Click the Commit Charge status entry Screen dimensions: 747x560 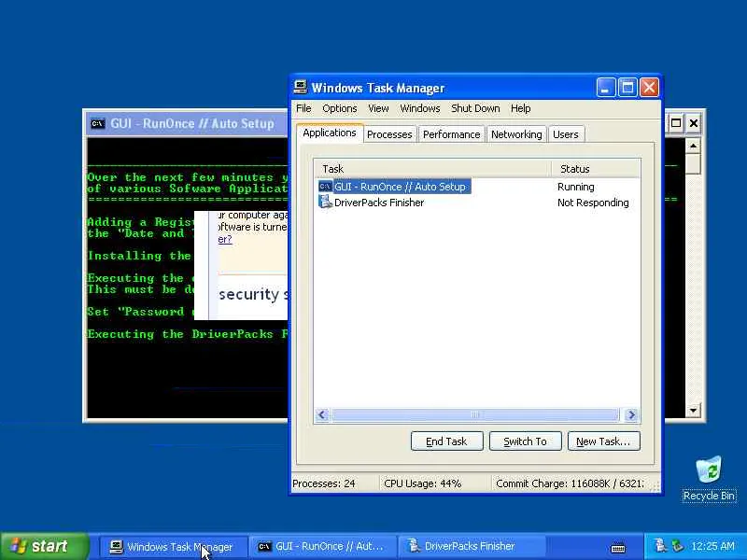click(x=570, y=483)
